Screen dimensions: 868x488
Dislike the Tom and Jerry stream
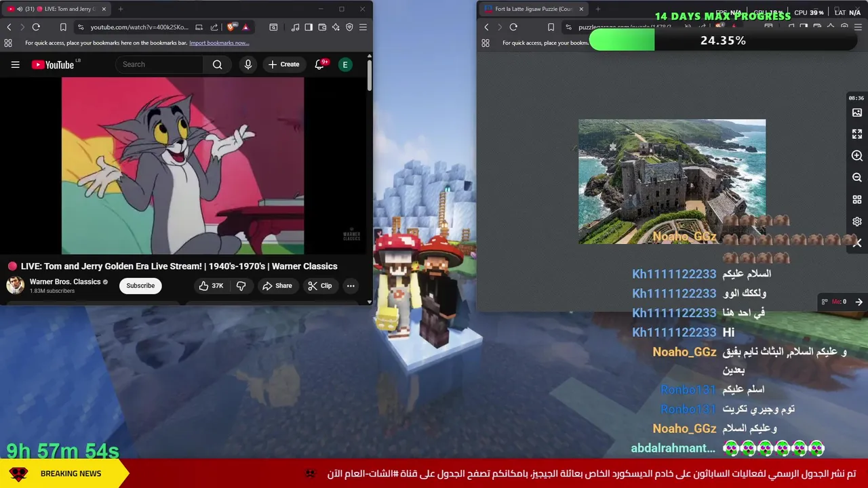[x=241, y=286]
